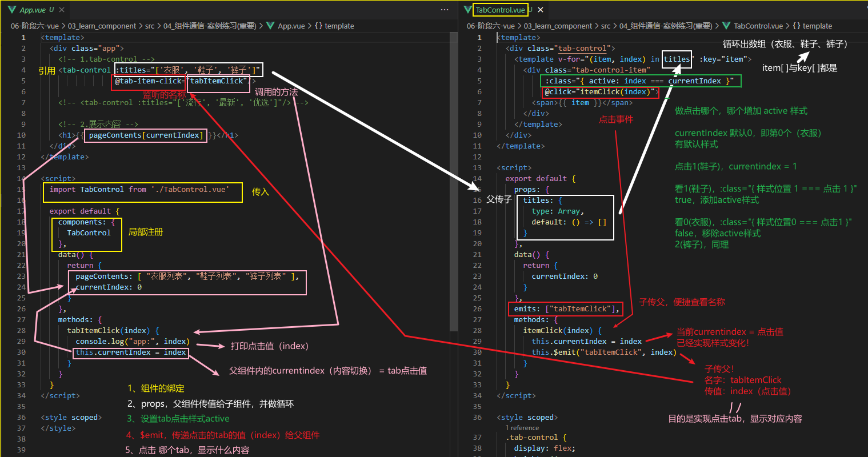This screenshot has height=457, width=868.
Task: Click line number 21 in TabControl.vue
Action: 477,254
